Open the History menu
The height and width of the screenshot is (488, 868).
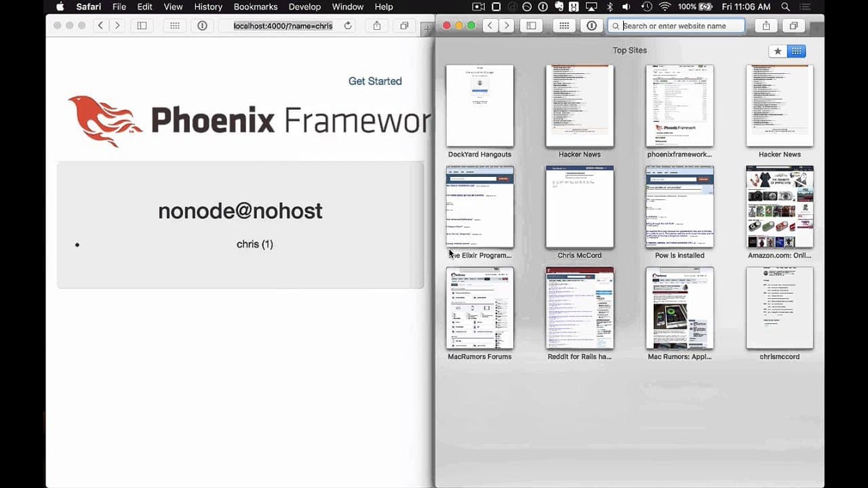click(208, 7)
